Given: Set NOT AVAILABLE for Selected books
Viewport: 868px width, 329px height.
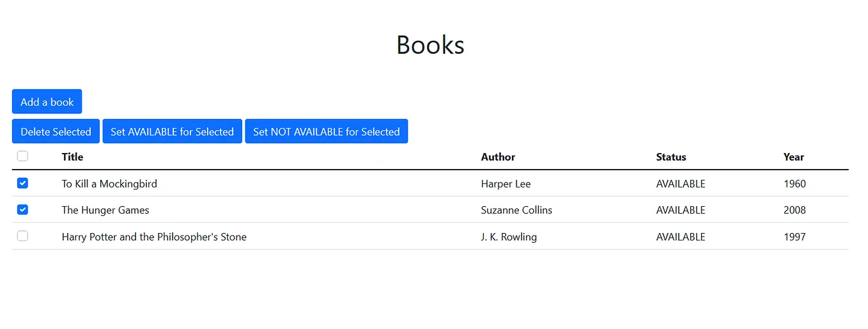Looking at the screenshot, I should 326,131.
